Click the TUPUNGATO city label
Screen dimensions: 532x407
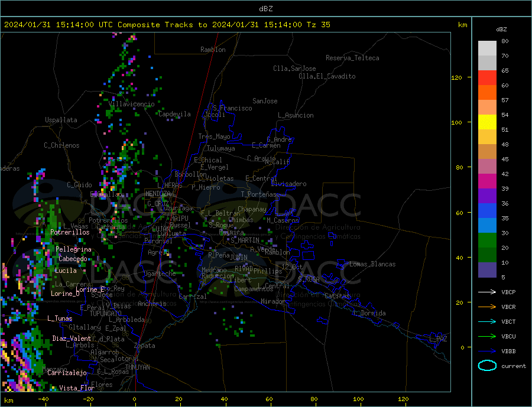pyautogui.click(x=106, y=314)
